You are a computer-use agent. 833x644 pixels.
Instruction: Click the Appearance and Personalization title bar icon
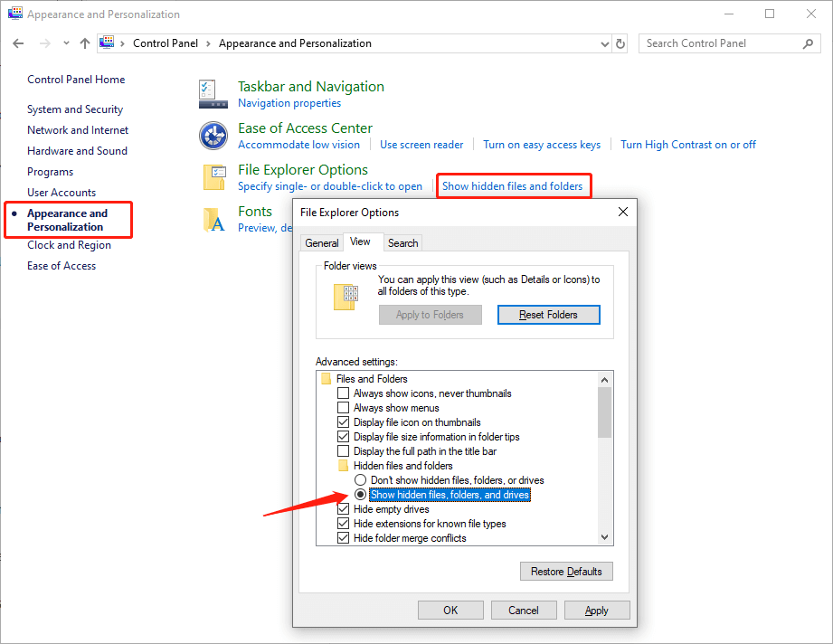(15, 14)
